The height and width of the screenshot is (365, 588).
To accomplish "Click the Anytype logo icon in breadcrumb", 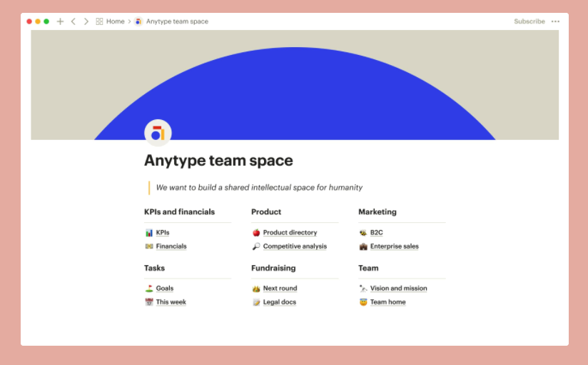I will pyautogui.click(x=138, y=21).
